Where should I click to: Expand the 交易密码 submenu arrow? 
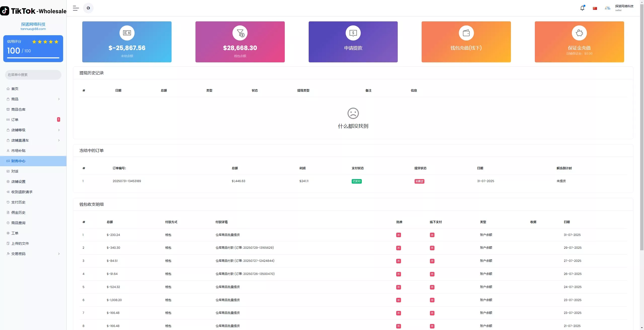click(59, 254)
